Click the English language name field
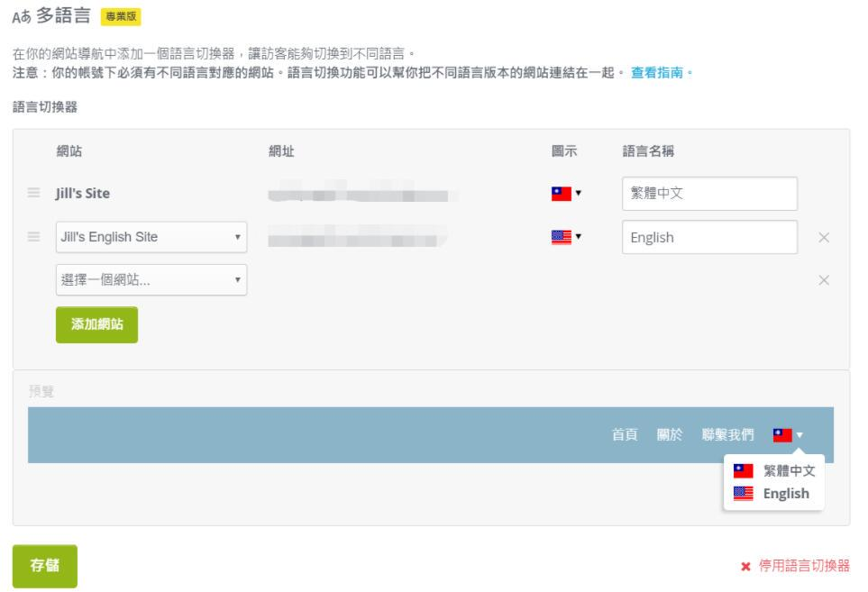The image size is (868, 592). 709,237
